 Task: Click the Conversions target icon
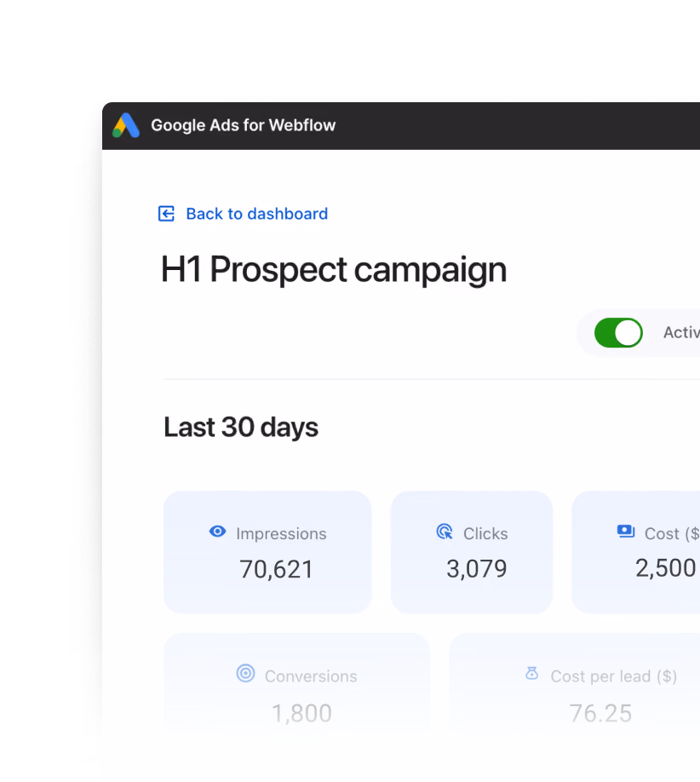245,673
